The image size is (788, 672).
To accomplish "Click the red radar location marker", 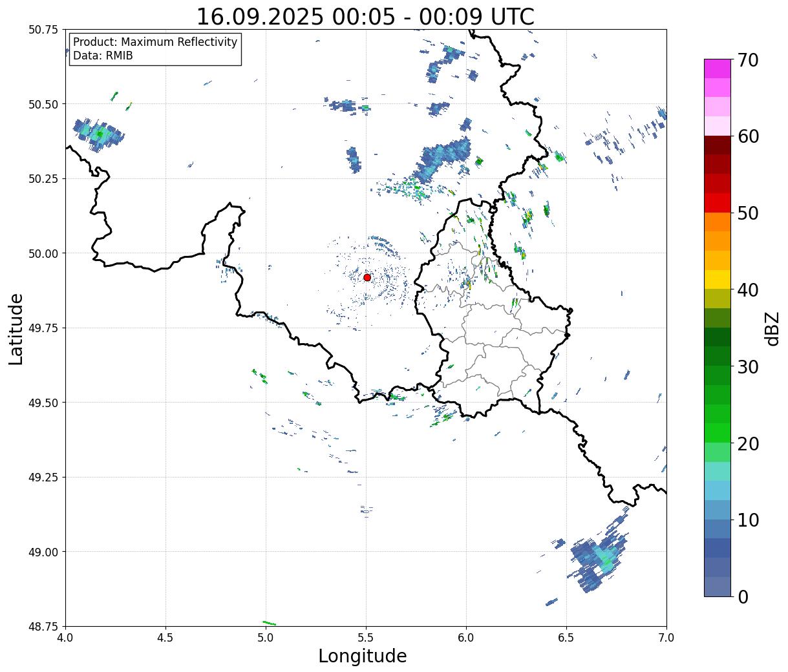I will (367, 277).
